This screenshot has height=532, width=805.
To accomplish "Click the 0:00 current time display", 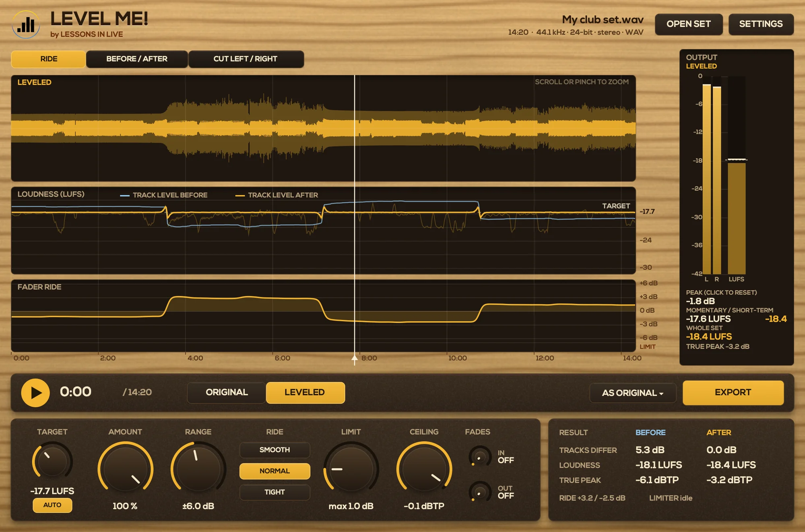I will pos(76,392).
